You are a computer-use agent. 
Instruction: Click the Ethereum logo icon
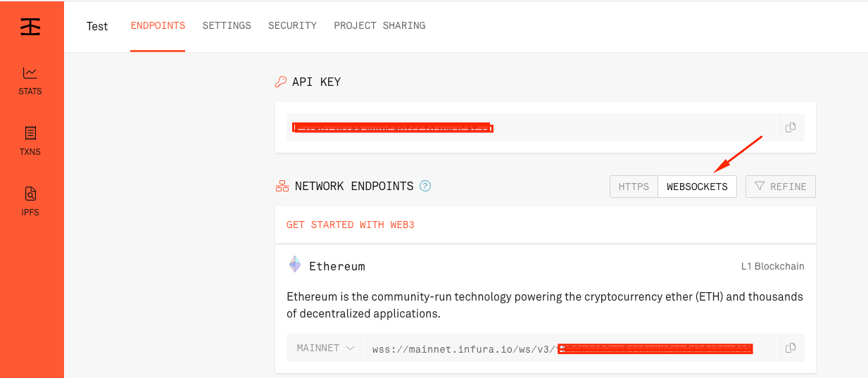(295, 265)
